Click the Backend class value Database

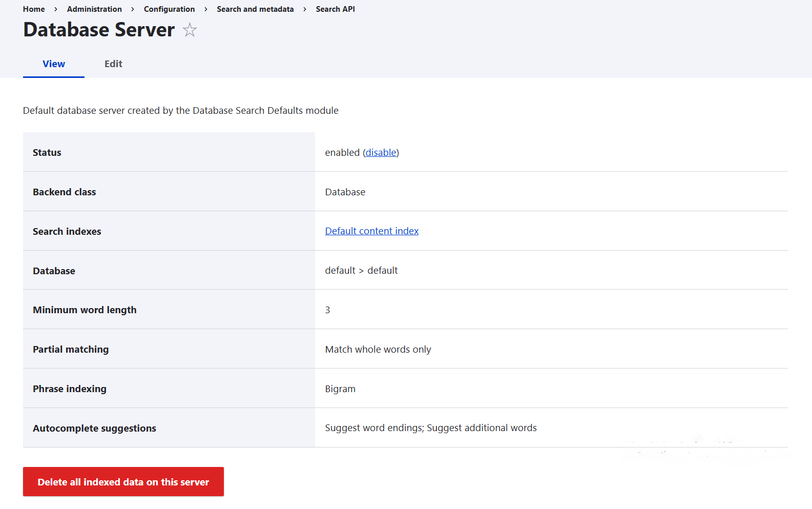pos(345,192)
